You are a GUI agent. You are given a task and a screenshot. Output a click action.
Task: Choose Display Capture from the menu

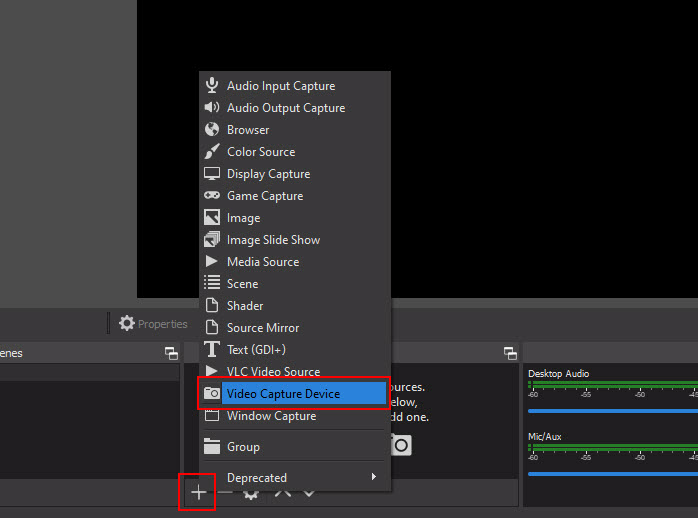point(294,174)
